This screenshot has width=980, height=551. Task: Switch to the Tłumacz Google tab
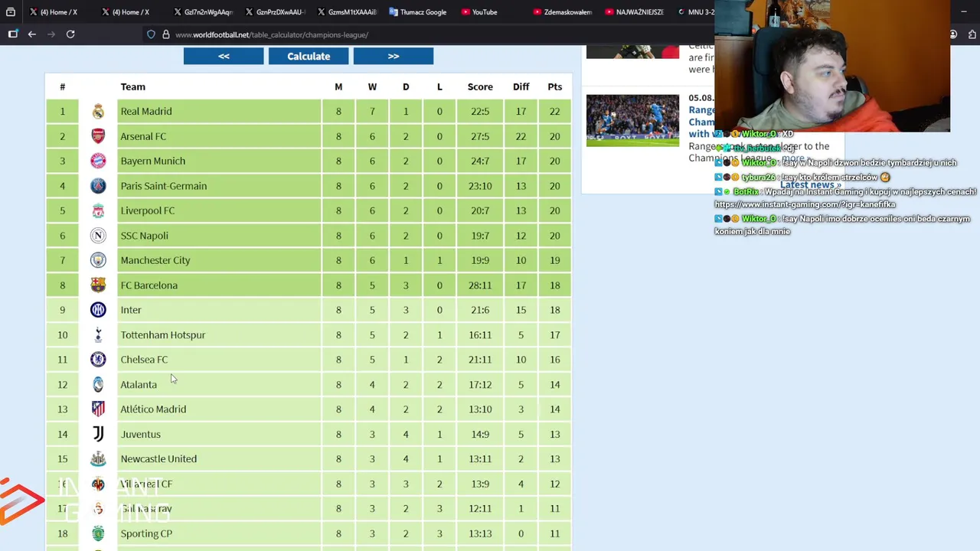click(417, 12)
